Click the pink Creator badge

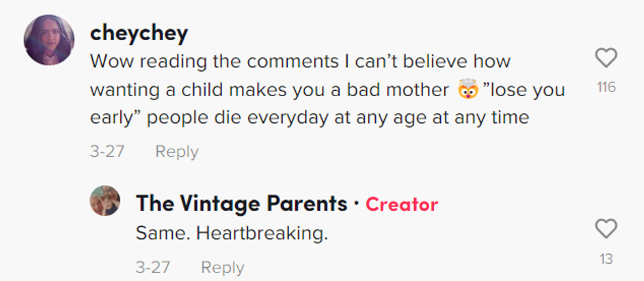point(402,204)
